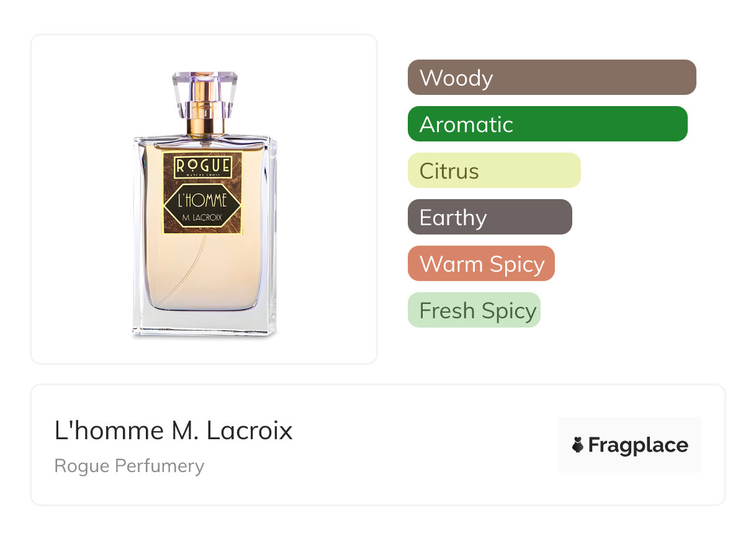Select the green Aromatic accord bar
Screen dimensions: 756x536
coord(547,124)
